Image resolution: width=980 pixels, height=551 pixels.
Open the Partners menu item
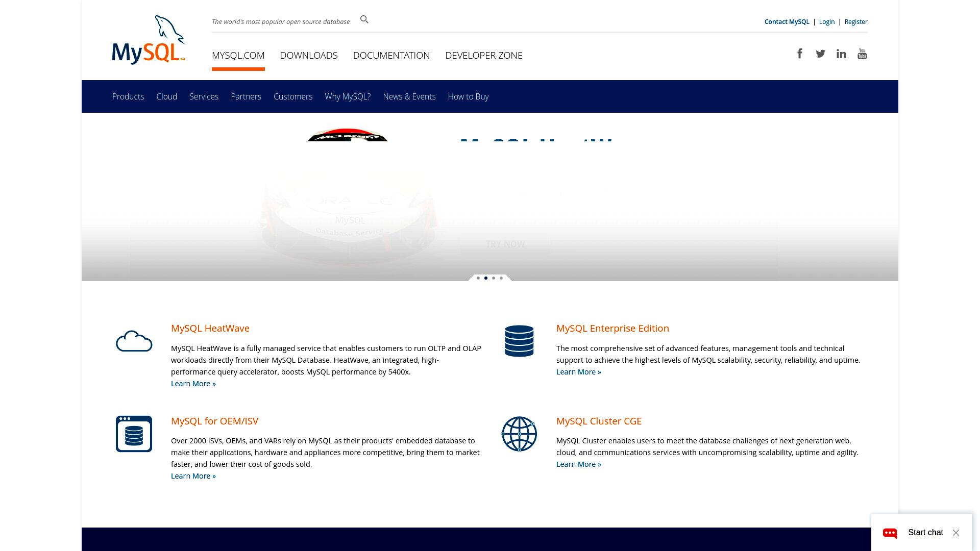point(246,96)
